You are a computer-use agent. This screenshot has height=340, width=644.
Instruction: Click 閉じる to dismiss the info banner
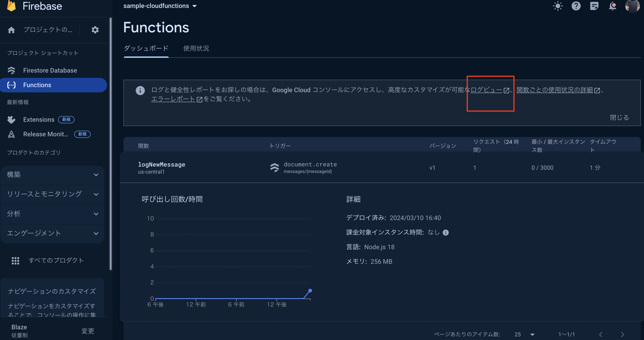pyautogui.click(x=619, y=117)
